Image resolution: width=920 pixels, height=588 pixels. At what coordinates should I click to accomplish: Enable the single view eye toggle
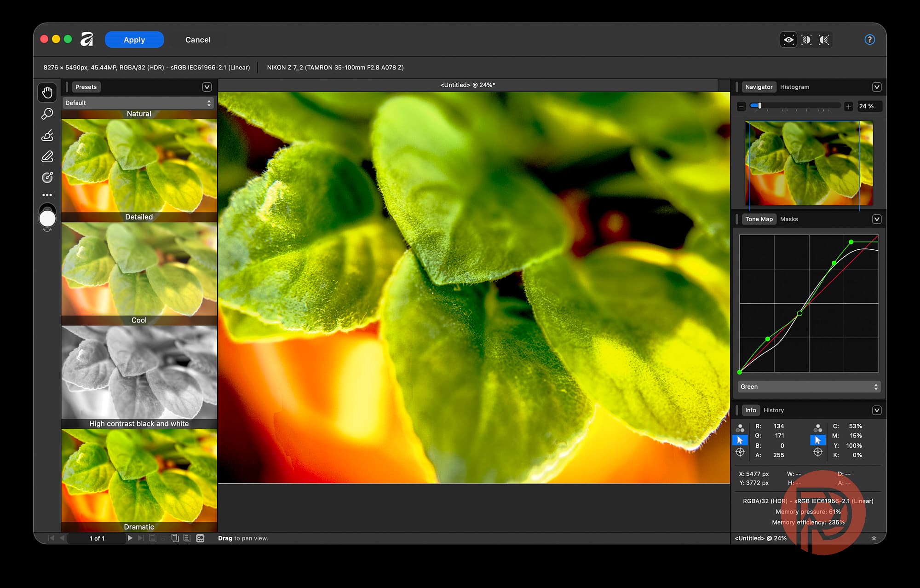click(788, 40)
